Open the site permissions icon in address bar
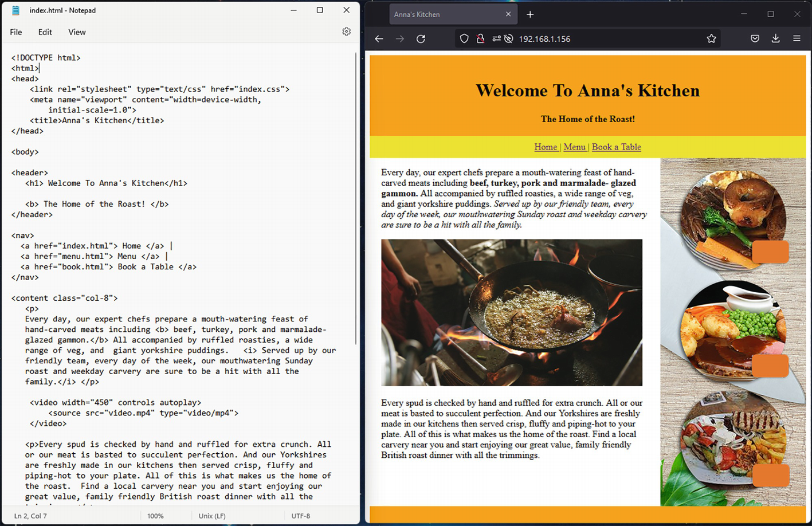 click(496, 39)
